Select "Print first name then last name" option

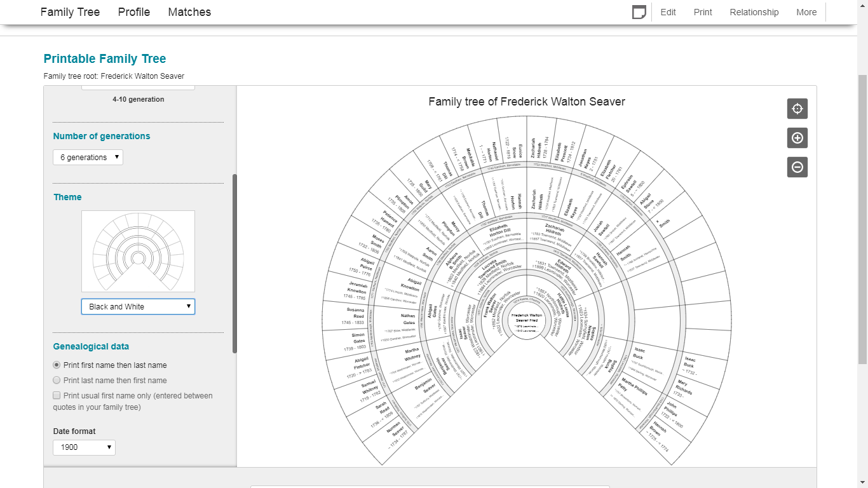pyautogui.click(x=57, y=365)
